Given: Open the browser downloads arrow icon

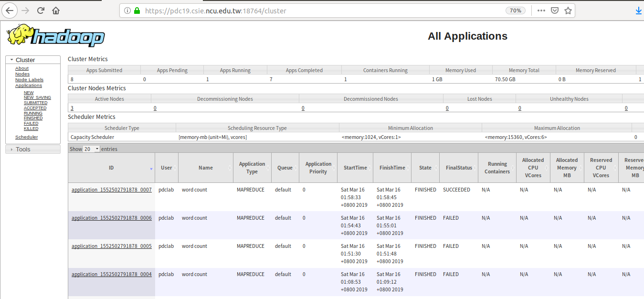Looking at the screenshot, I should click(x=639, y=11).
